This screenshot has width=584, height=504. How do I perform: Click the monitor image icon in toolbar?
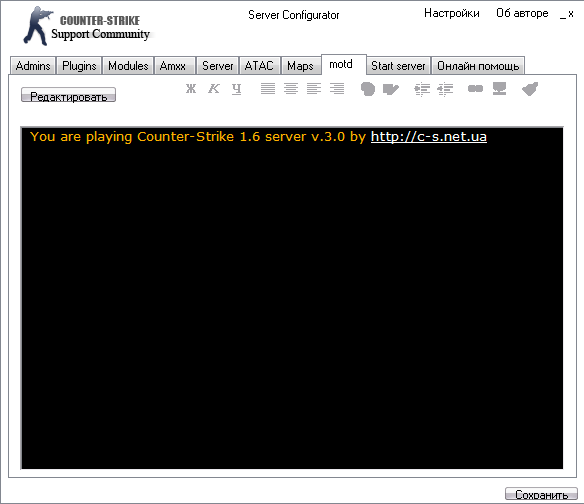[499, 89]
